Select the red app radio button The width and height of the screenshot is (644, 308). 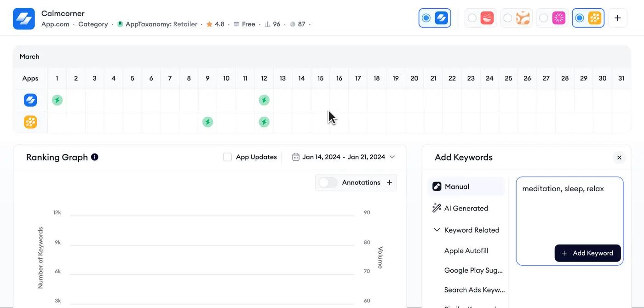tap(472, 18)
